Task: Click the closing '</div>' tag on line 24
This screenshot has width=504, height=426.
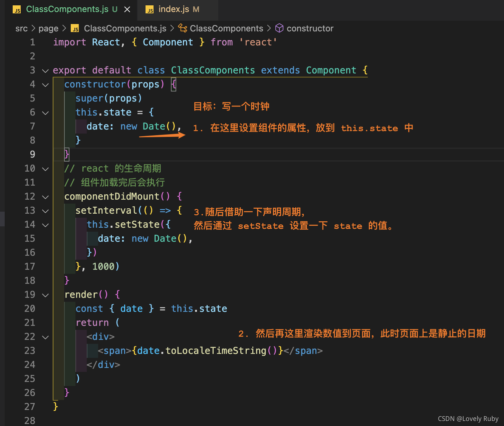Action: (x=103, y=365)
